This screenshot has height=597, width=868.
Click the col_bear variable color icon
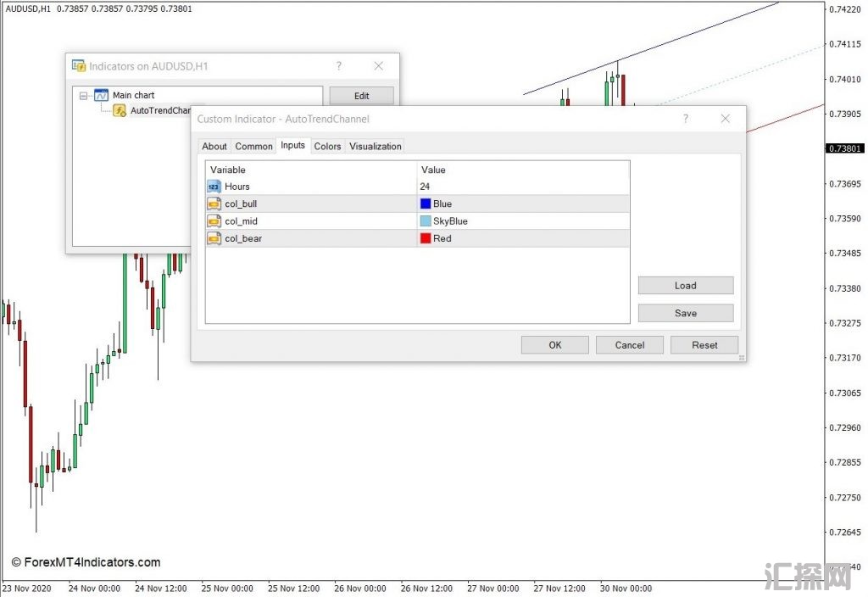(x=214, y=238)
